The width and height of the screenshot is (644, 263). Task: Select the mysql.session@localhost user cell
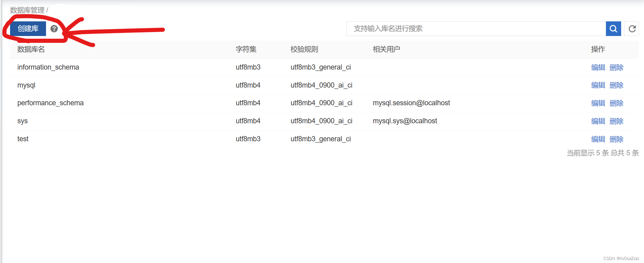(411, 103)
